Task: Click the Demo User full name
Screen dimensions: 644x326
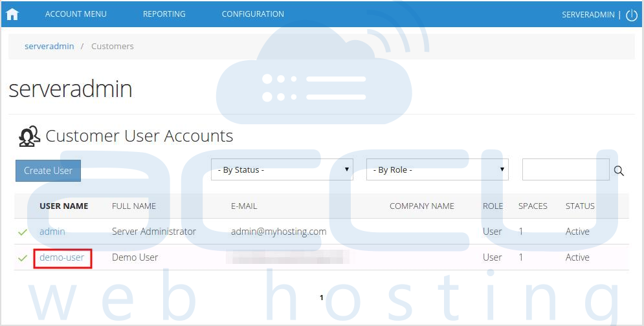Action: coord(135,257)
